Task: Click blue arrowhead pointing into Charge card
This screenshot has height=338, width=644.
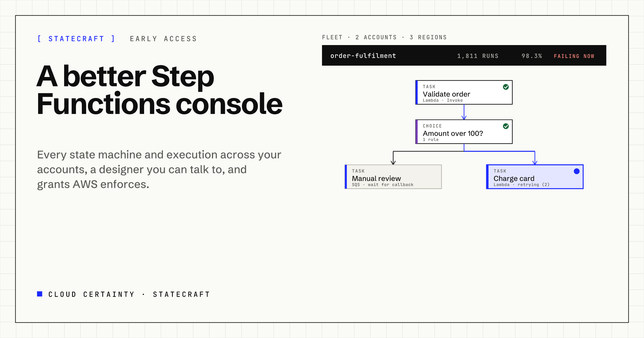Action: point(535,162)
